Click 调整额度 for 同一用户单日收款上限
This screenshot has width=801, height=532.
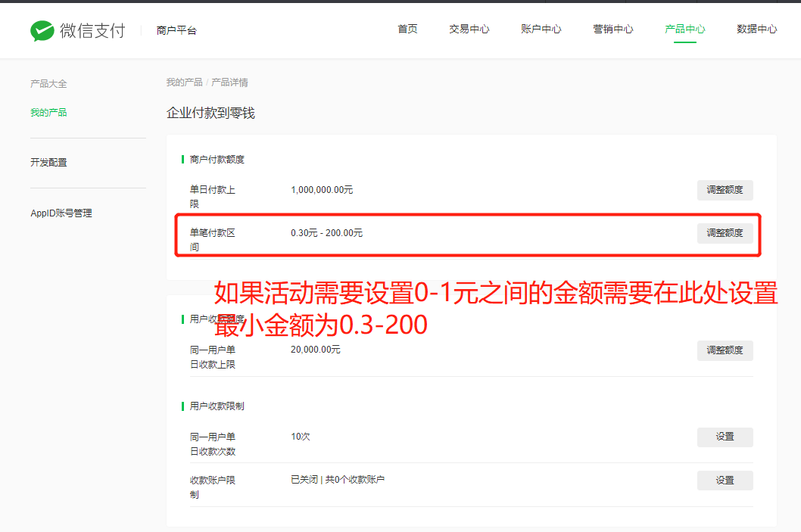coord(725,350)
